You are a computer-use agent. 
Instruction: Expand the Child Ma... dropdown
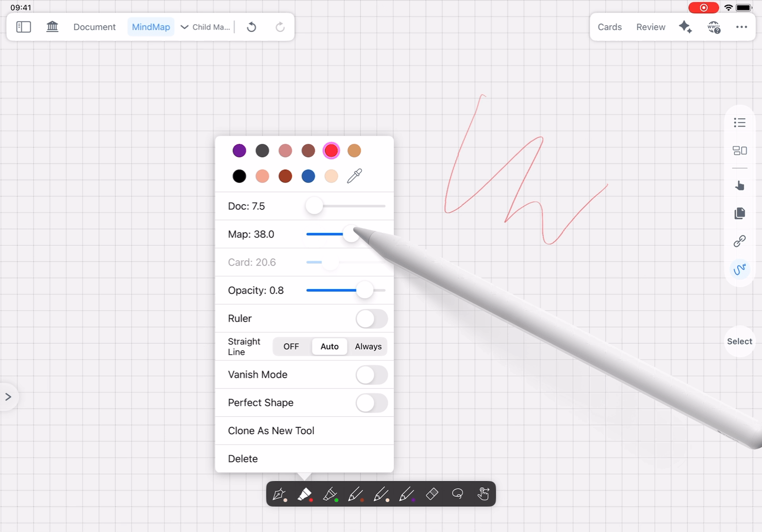[x=206, y=27]
